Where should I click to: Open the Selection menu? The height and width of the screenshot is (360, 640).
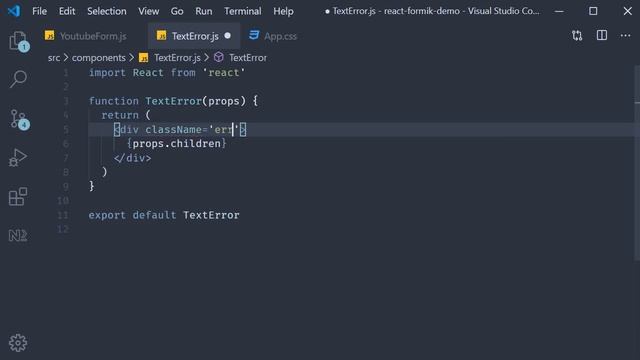[107, 11]
